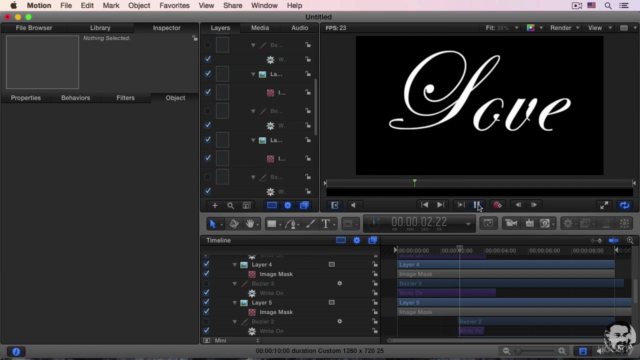Open the Media tab
Screen dimensions: 640x360
(x=260, y=28)
